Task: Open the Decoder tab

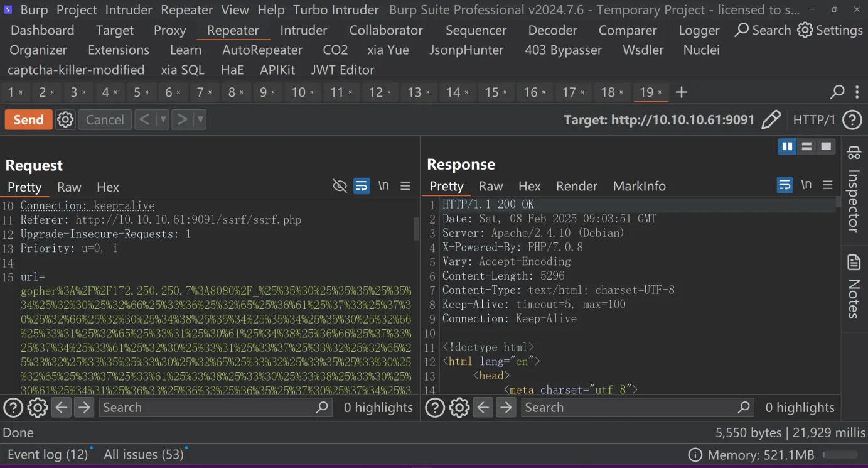Action: pos(552,30)
